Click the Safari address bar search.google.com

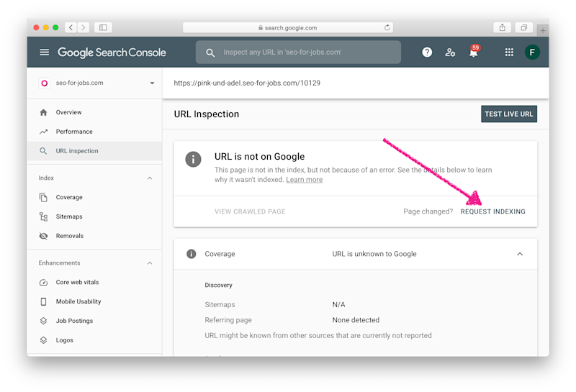coord(287,27)
